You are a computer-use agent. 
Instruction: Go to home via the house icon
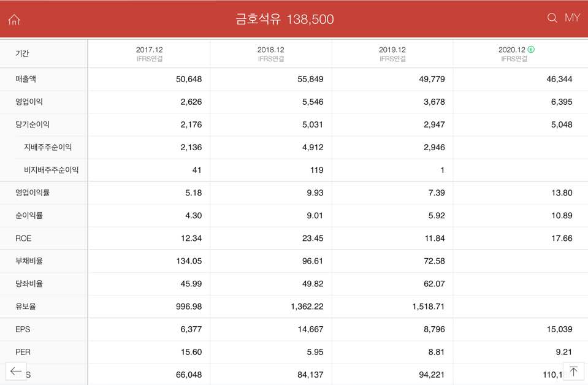click(x=14, y=19)
